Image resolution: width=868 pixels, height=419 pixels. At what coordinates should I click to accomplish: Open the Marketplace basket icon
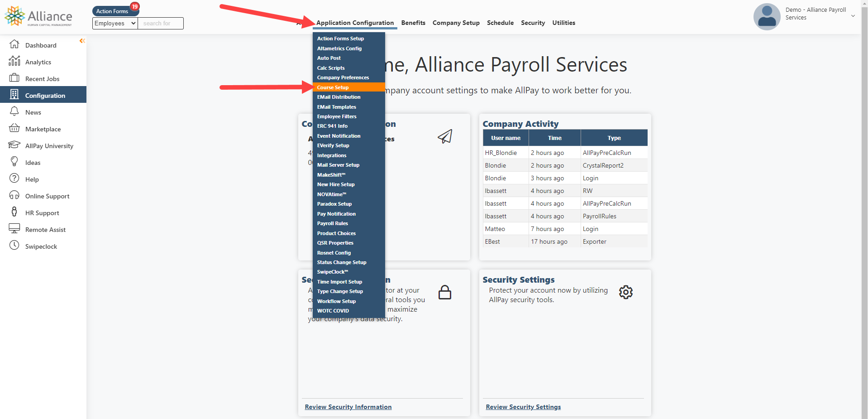tap(14, 128)
